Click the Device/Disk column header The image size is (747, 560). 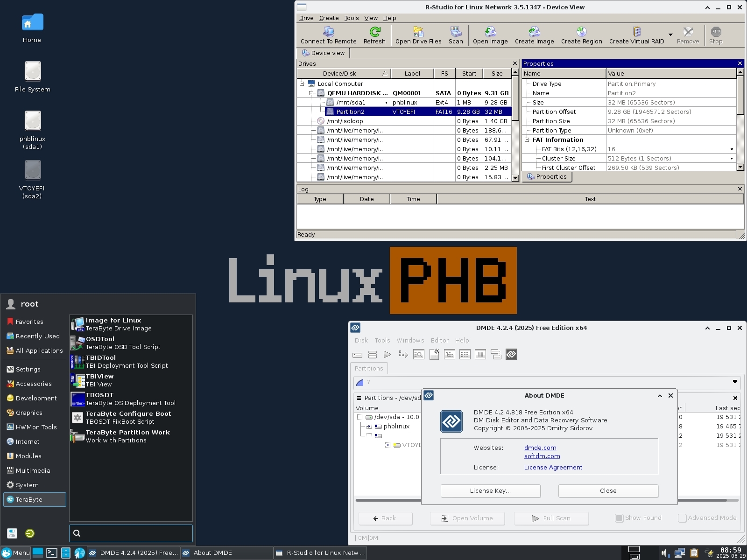[x=344, y=74]
